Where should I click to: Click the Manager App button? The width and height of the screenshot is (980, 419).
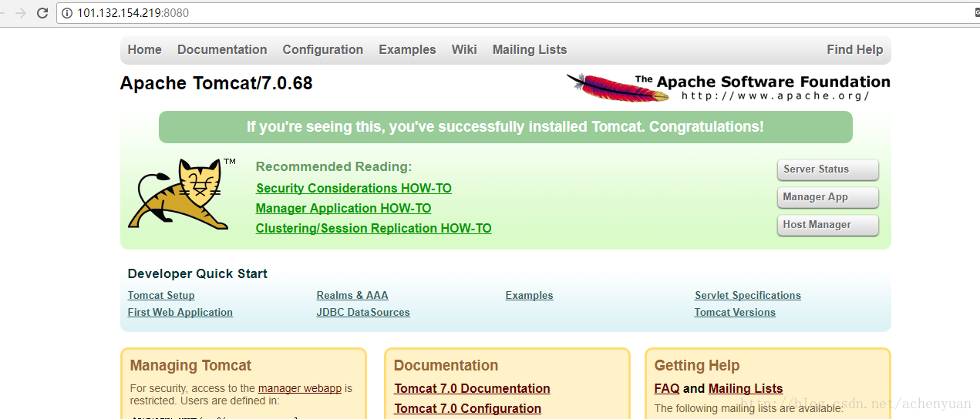(x=827, y=197)
